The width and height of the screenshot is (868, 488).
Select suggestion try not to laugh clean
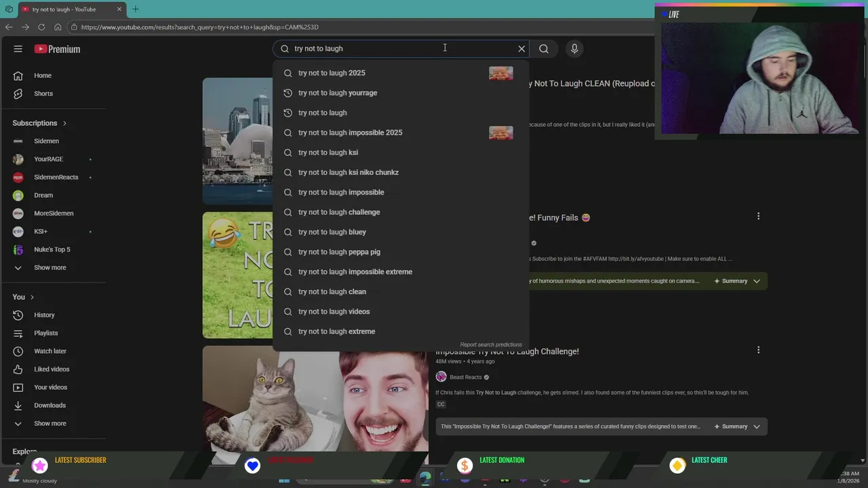pos(401,291)
